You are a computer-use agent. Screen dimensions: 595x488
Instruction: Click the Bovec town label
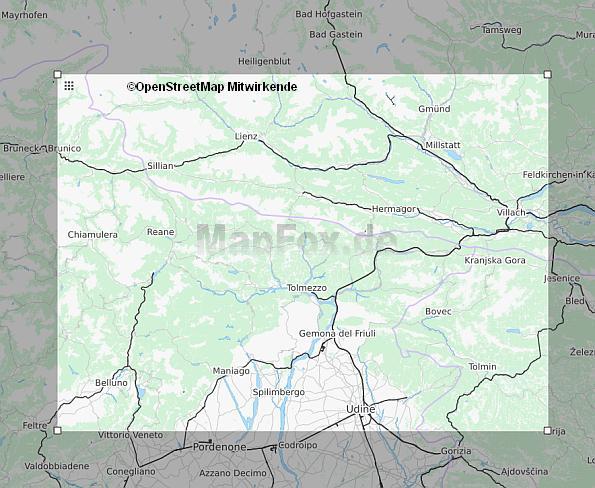438,312
